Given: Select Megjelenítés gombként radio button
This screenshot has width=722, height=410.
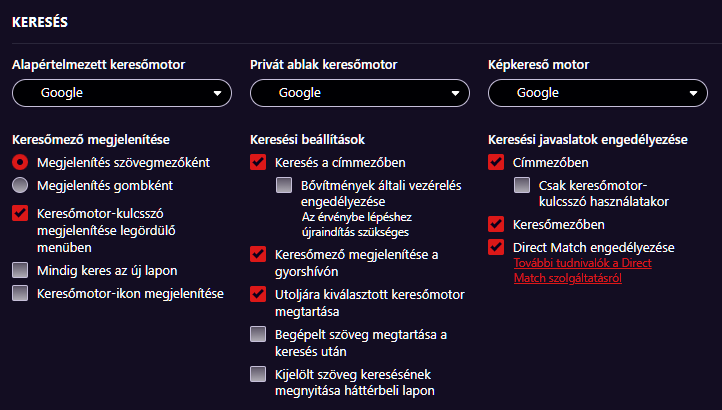Looking at the screenshot, I should (20, 185).
